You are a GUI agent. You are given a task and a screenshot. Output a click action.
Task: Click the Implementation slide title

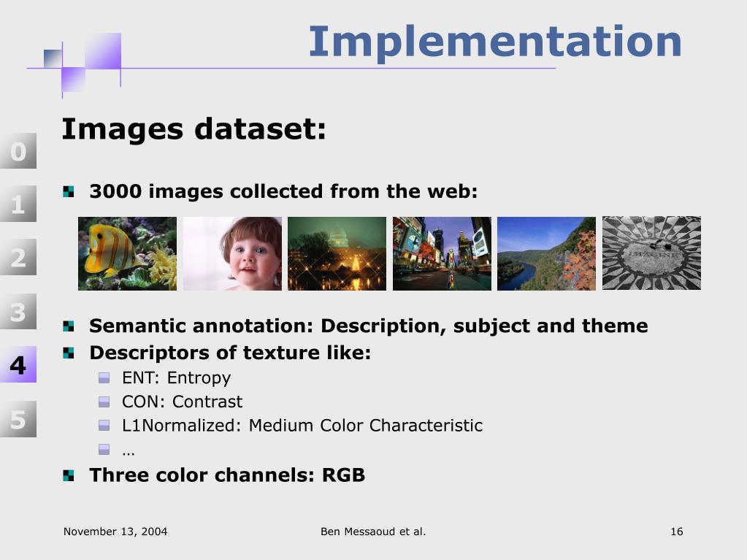494,42
